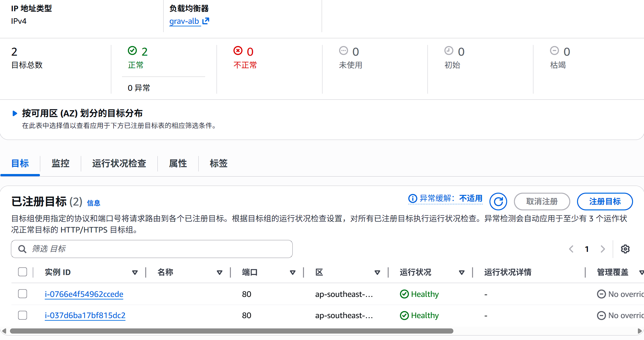
Task: Click the magnifier icon in filter box
Action: tap(22, 249)
